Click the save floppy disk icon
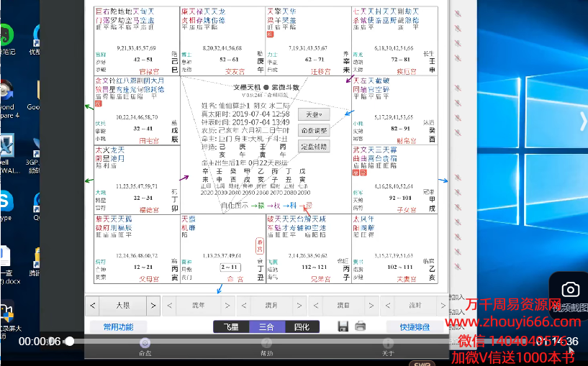The image size is (588, 366). [343, 326]
